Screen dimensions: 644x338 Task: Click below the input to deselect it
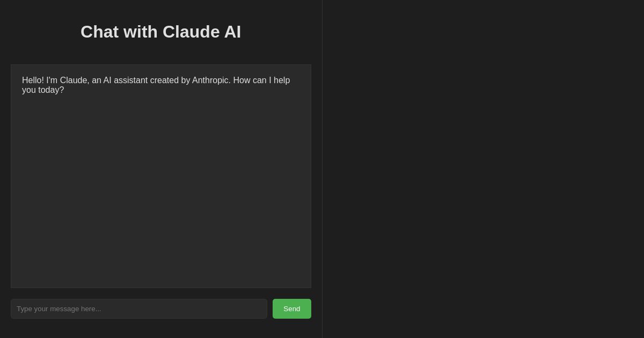click(x=161, y=330)
